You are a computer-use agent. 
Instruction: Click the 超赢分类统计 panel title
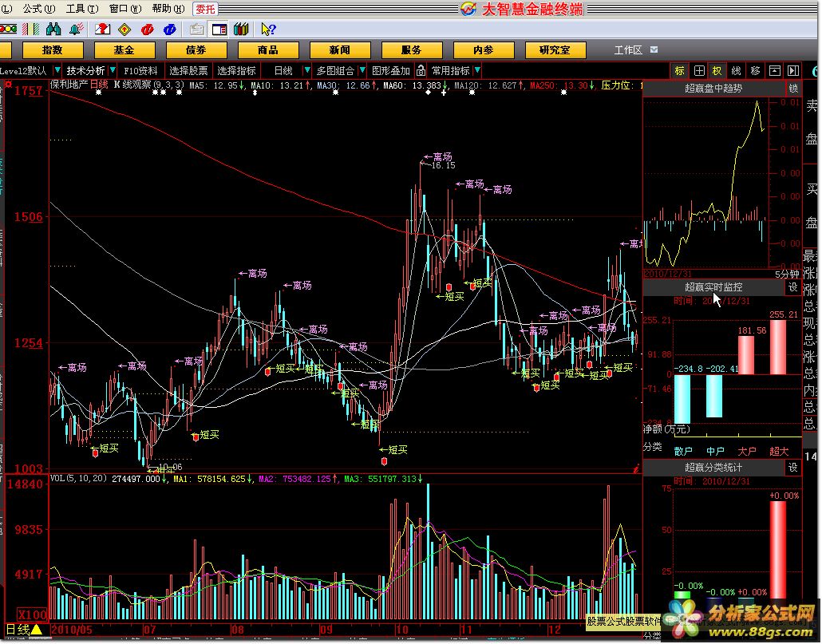[x=713, y=468]
